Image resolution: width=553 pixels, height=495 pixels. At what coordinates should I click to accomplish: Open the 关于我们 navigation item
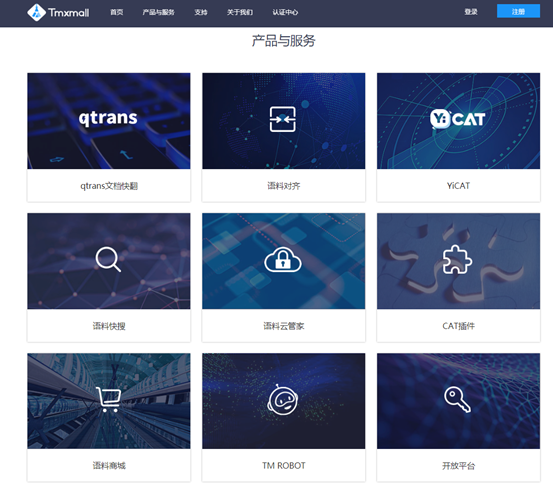point(240,12)
